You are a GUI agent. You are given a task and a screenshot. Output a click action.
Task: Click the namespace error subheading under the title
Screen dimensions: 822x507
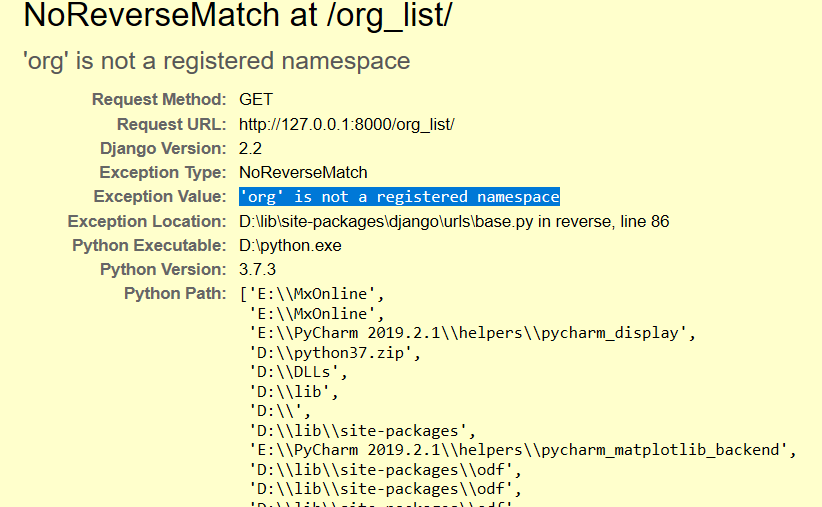(x=216, y=60)
